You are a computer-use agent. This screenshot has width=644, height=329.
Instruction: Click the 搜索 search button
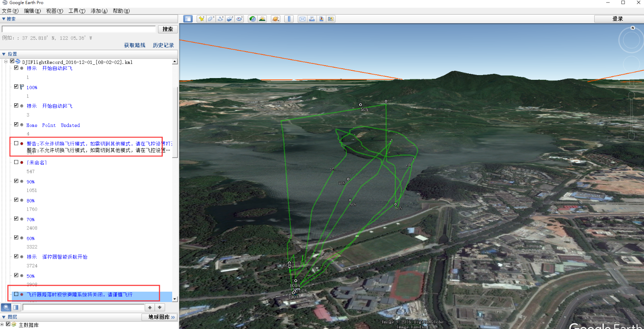pyautogui.click(x=168, y=29)
